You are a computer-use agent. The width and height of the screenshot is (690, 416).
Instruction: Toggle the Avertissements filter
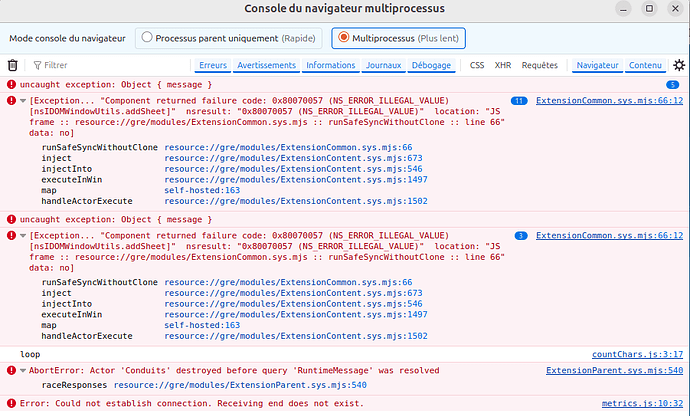coord(266,65)
